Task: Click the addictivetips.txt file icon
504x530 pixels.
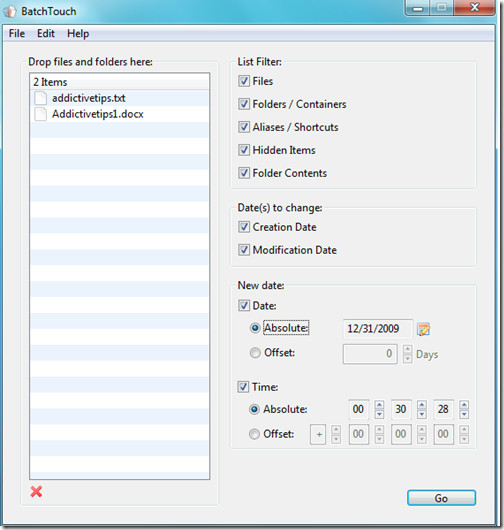Action: (x=41, y=98)
